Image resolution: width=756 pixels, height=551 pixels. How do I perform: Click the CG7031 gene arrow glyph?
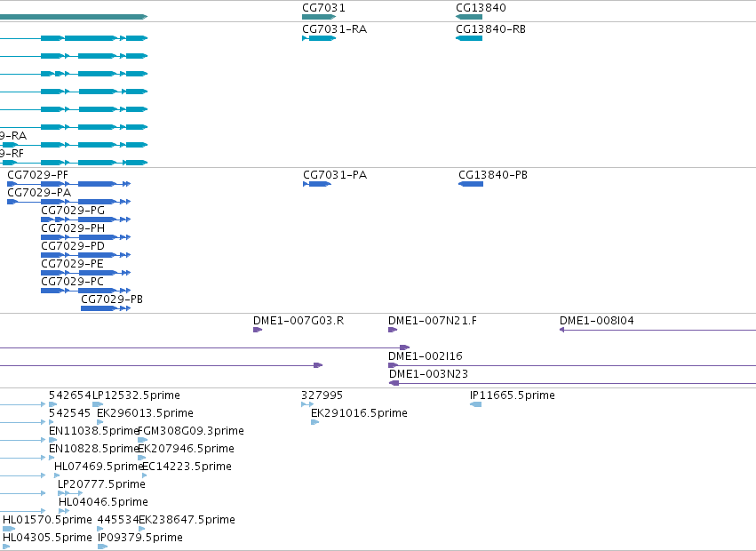pyautogui.click(x=319, y=17)
